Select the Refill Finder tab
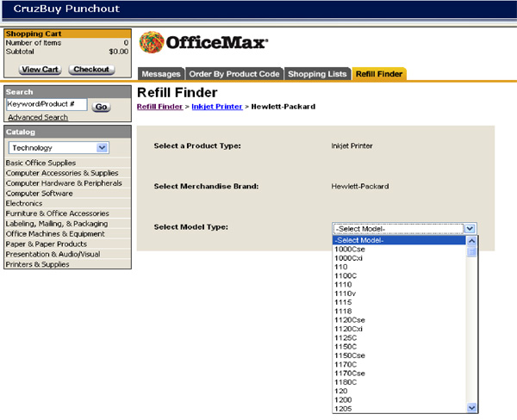517x420 pixels. click(379, 74)
